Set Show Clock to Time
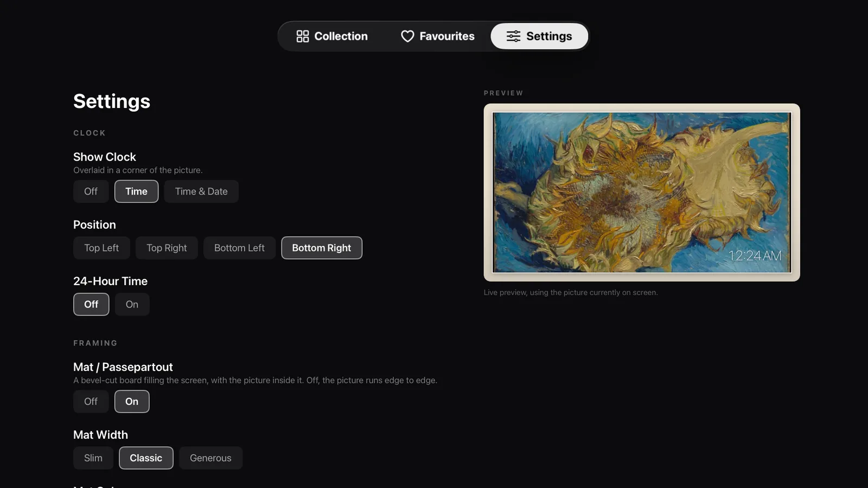 click(x=136, y=191)
